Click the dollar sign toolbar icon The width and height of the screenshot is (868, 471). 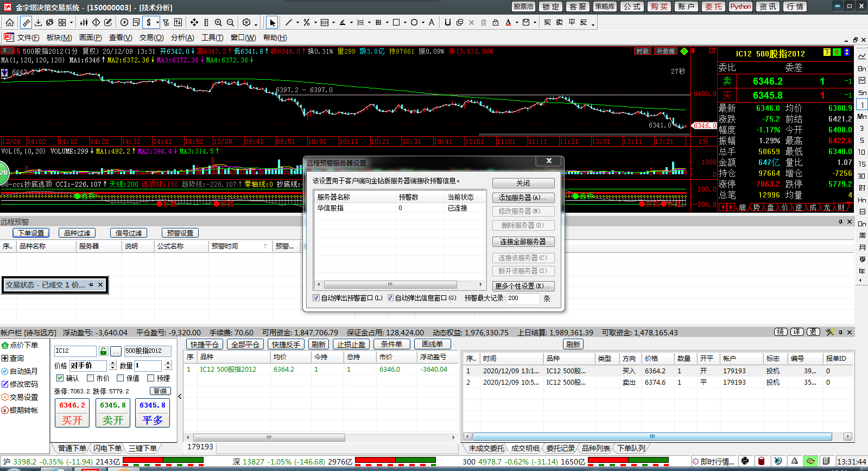149,22
